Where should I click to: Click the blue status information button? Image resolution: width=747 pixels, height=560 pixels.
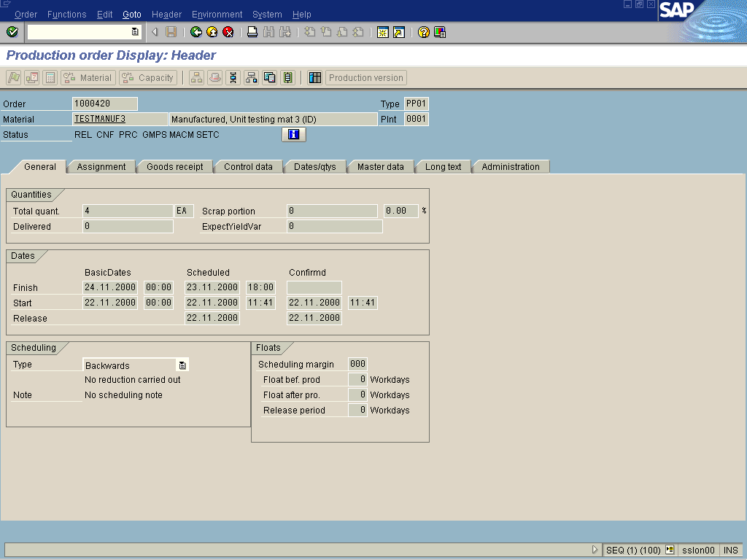point(293,135)
